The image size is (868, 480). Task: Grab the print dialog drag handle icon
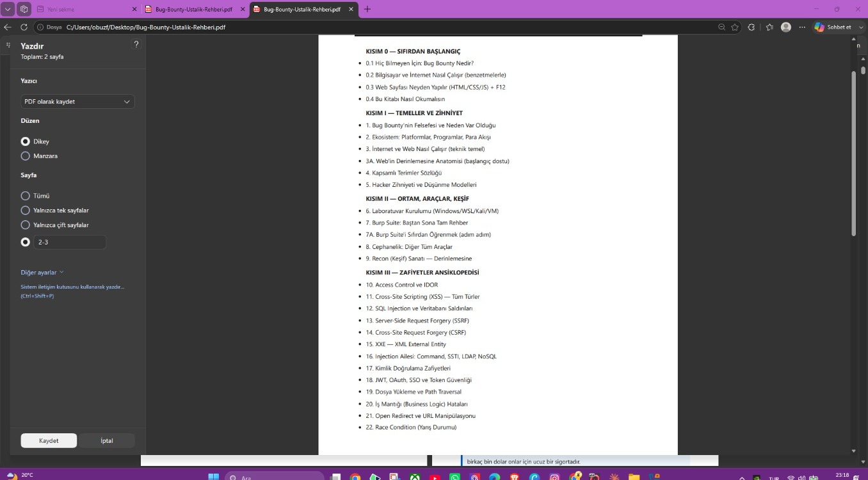(x=8, y=45)
